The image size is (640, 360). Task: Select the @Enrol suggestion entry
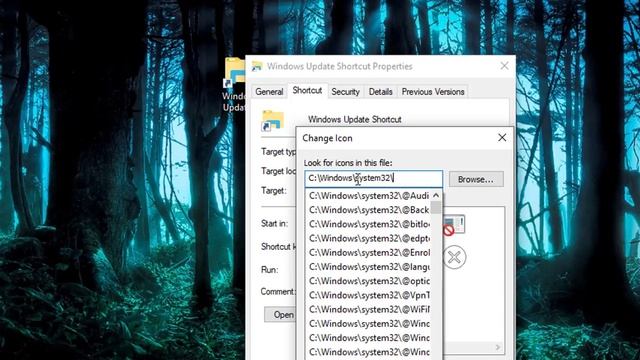pos(369,253)
